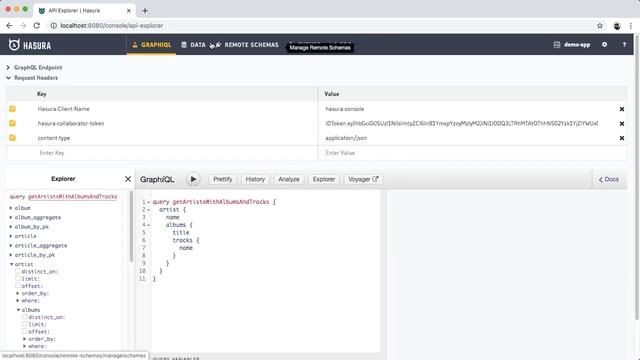Check distinct_on under albums
This screenshot has width=640, height=360.
(x=25, y=317)
